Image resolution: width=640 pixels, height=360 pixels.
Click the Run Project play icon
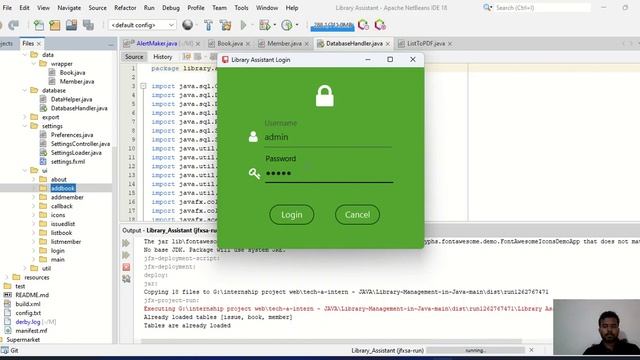(x=243, y=25)
